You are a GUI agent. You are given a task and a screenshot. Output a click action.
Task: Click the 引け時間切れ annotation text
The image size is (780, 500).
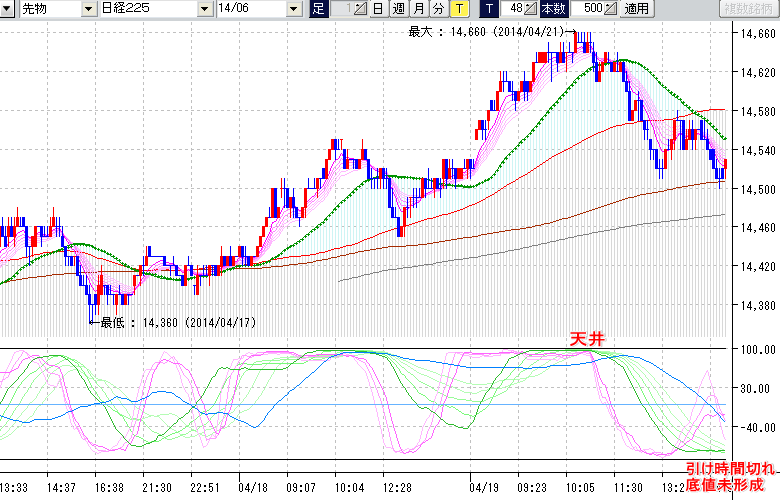[730, 468]
